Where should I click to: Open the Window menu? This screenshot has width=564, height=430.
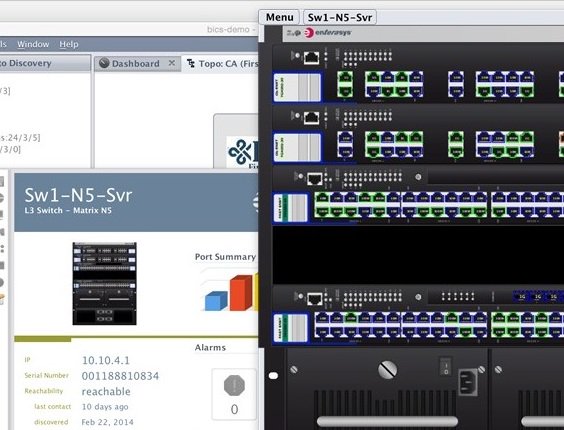pos(33,44)
